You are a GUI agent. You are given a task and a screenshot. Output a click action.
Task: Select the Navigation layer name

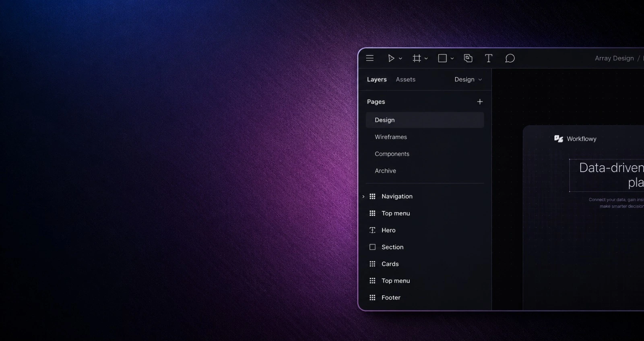397,196
